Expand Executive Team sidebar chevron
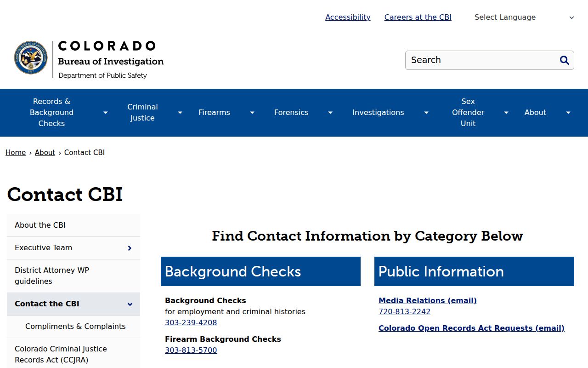Image resolution: width=588 pixels, height=368 pixels. [130, 248]
